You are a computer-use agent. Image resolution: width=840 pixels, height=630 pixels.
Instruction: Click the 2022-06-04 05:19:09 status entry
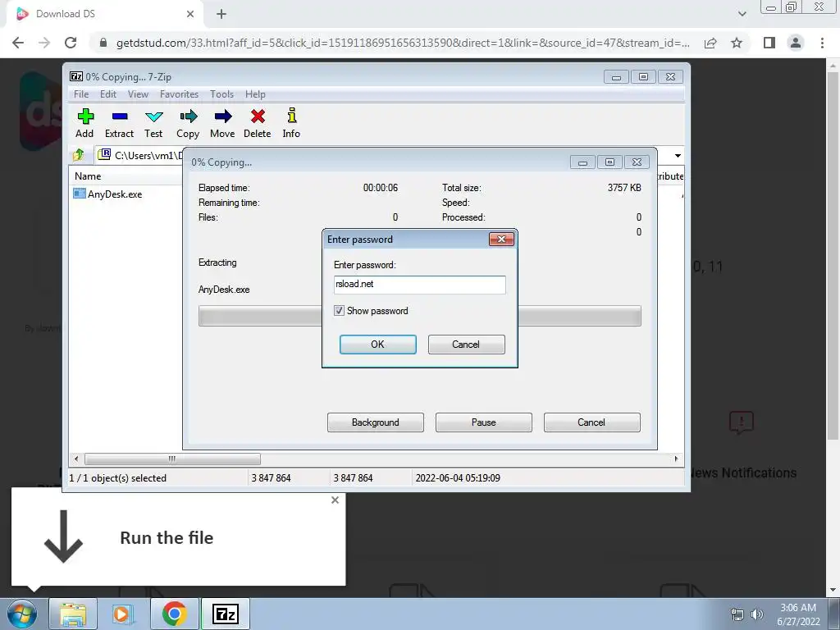458,478
